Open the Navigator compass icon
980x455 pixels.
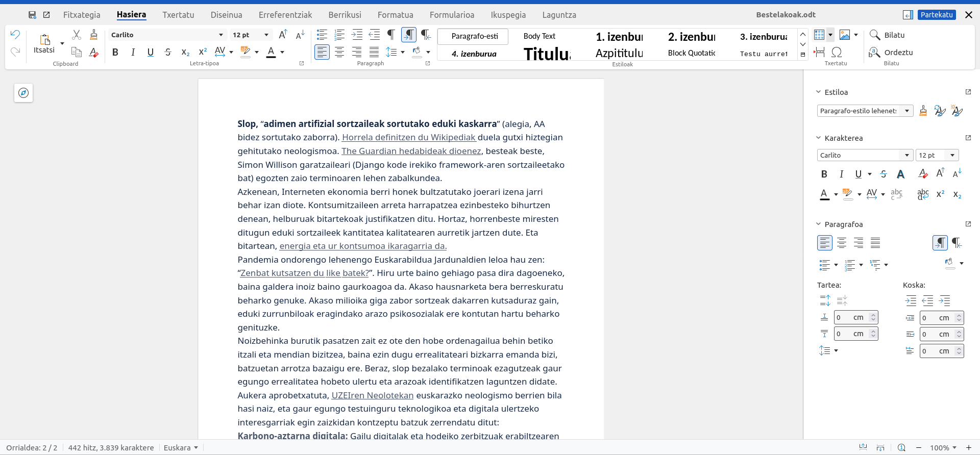click(x=23, y=93)
